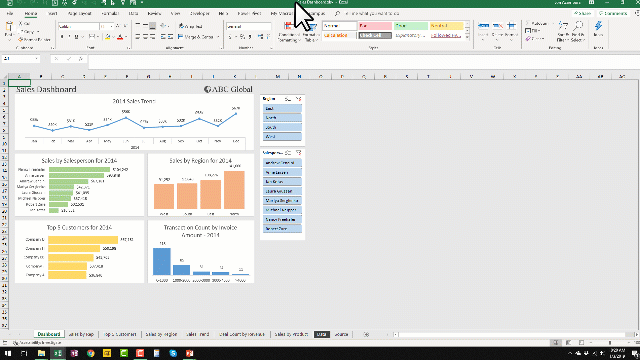This screenshot has height=360, width=640.
Task: Click the Find & Select magnifier icon
Action: point(578,27)
